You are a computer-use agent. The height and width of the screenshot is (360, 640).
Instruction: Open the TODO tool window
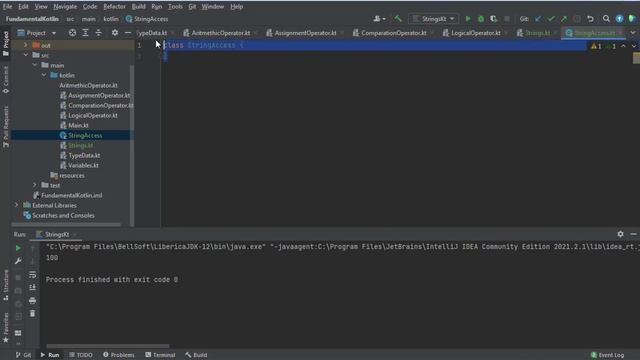[81, 355]
